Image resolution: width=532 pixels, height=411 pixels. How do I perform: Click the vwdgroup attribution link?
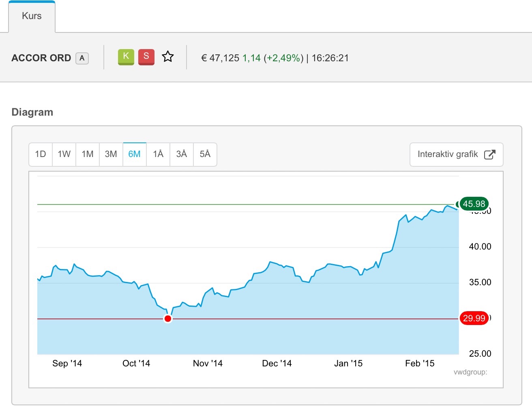point(470,372)
